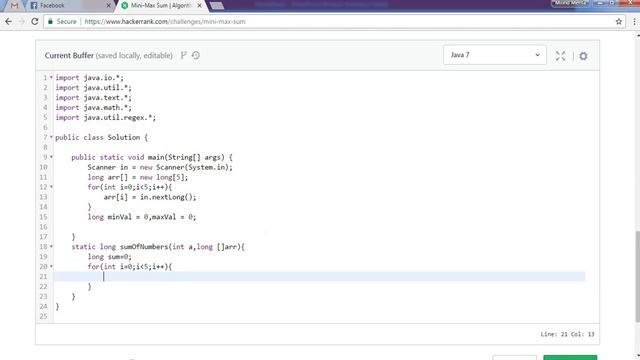Open Chrome menu three dots
Viewport: 640px width, 360px height.
(x=634, y=22)
